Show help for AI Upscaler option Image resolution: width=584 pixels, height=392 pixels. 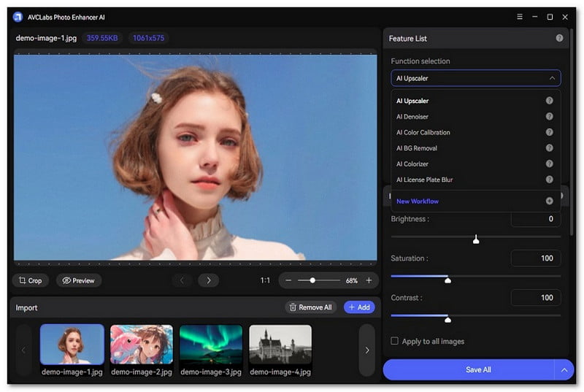click(550, 101)
